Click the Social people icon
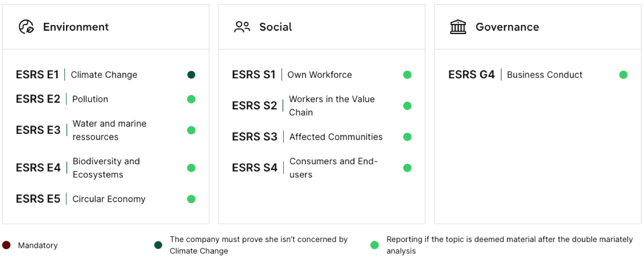644x262 pixels. pos(242,27)
